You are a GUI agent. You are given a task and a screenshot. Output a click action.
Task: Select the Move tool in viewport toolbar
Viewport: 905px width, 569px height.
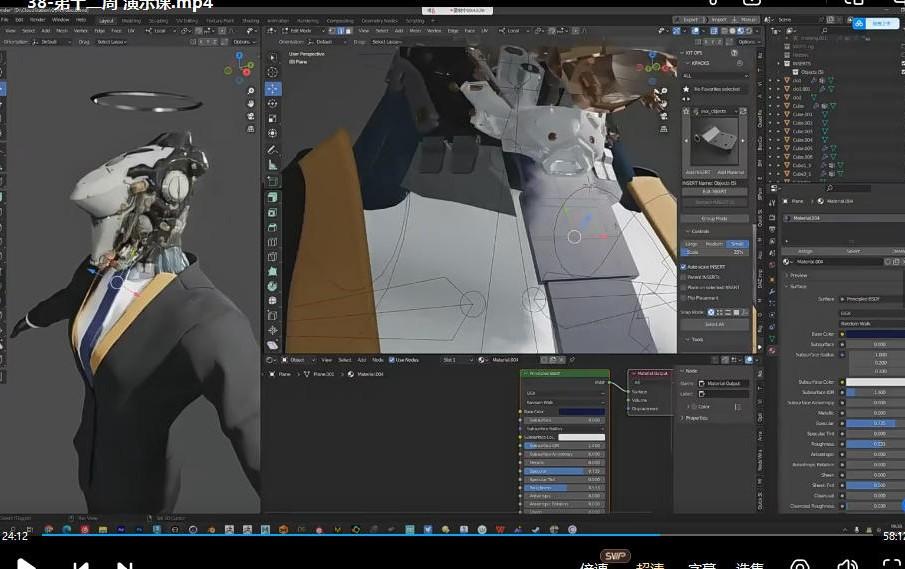click(x=272, y=88)
